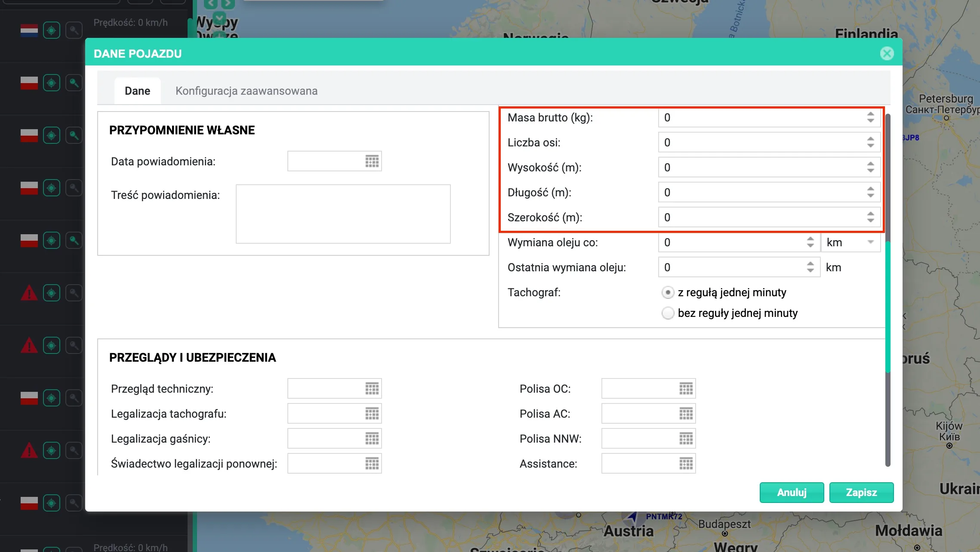Image resolution: width=980 pixels, height=552 pixels.
Task: Adjust Masa brutto spinner arrows
Action: 871,118
